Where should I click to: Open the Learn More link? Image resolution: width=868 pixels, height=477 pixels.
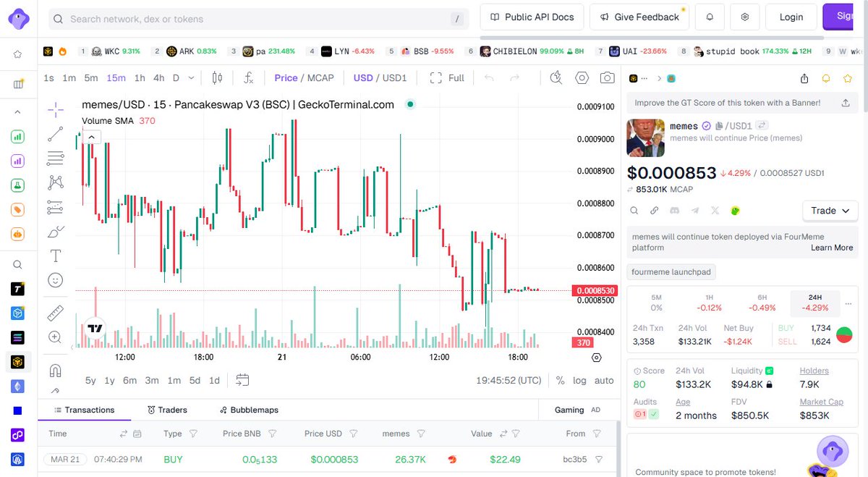(x=831, y=247)
